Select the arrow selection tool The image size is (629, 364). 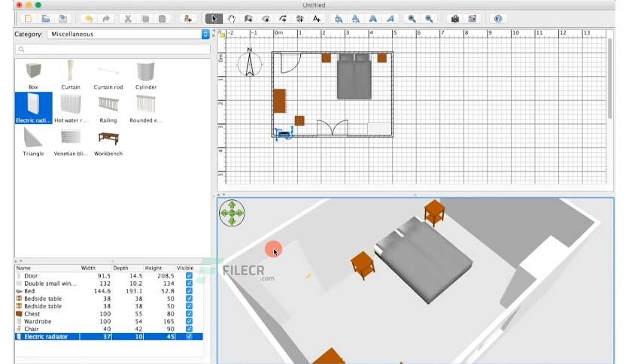214,19
